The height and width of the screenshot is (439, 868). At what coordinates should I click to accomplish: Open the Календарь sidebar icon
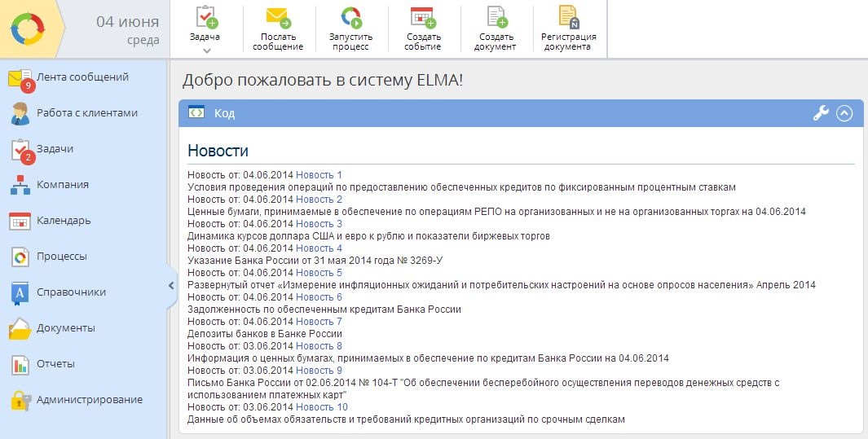tap(20, 222)
